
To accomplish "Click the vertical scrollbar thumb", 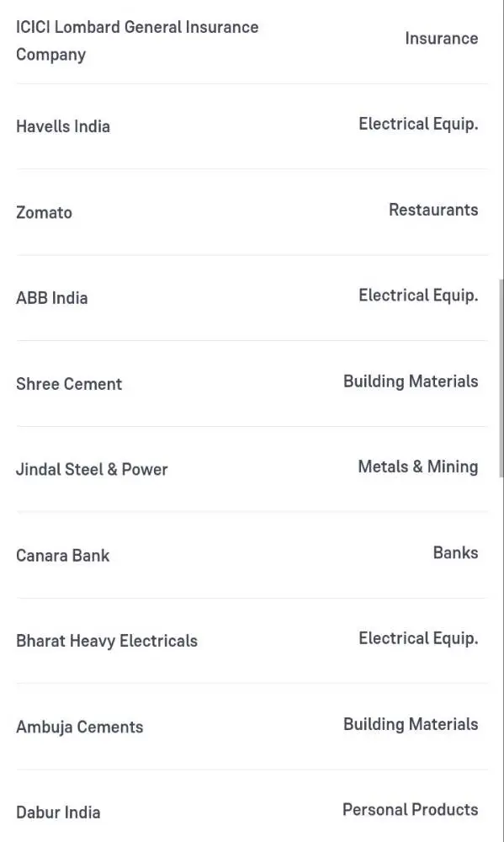I will tap(501, 377).
